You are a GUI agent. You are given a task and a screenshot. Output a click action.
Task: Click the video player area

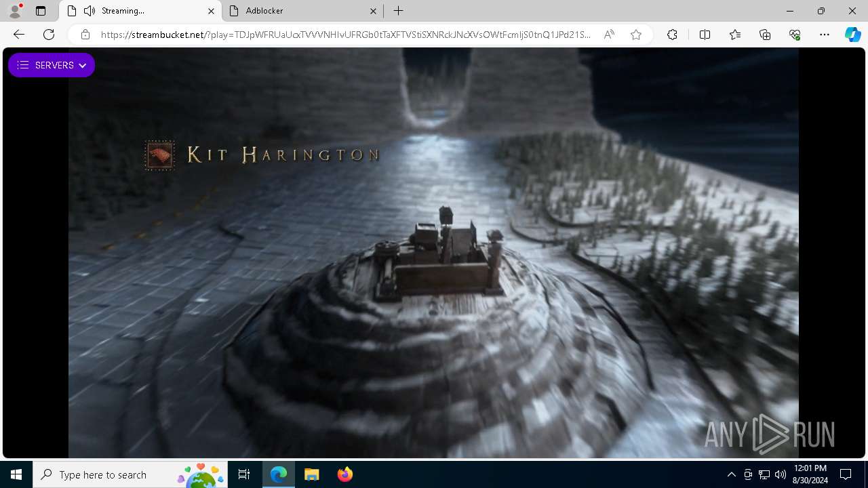pyautogui.click(x=433, y=253)
